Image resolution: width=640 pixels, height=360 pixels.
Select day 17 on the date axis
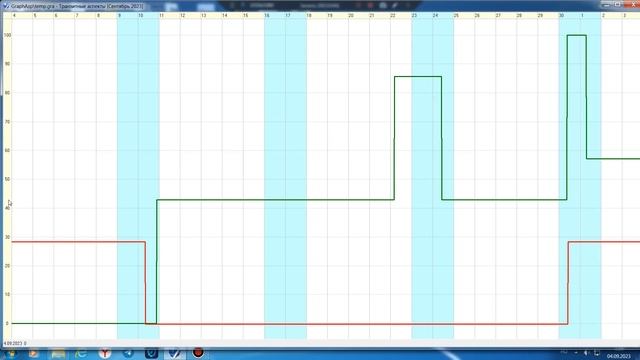pyautogui.click(x=288, y=16)
